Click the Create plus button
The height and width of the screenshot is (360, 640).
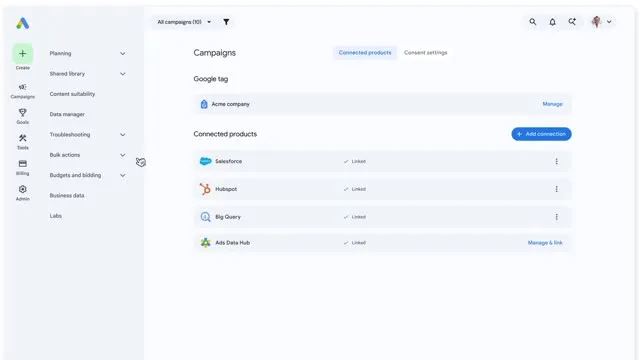[22, 53]
